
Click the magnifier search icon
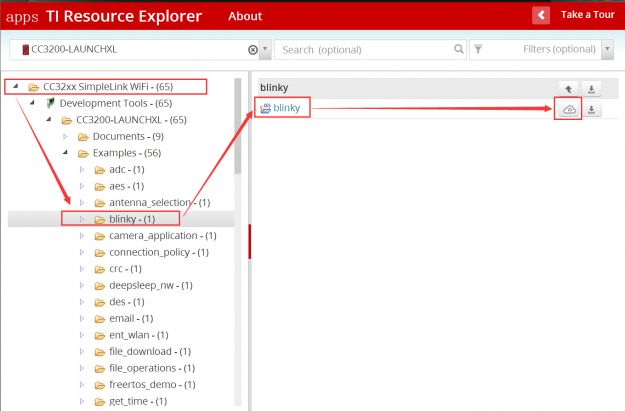coord(458,49)
